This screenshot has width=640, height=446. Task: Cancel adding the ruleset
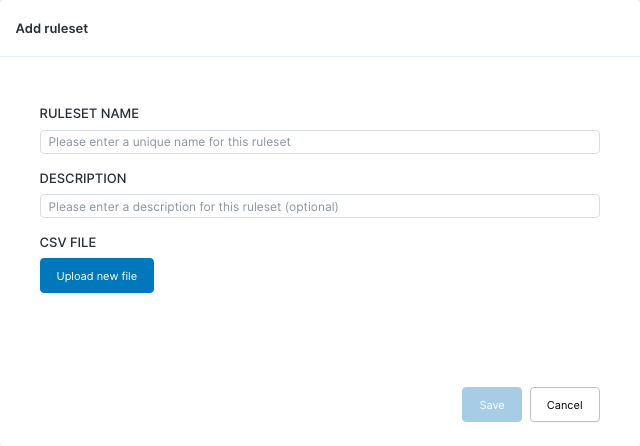click(x=564, y=405)
